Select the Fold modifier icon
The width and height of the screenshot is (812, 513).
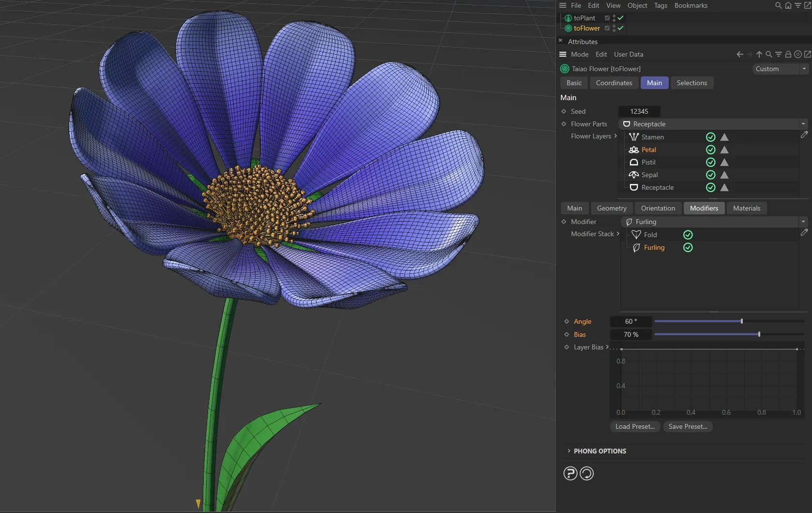[x=636, y=234]
